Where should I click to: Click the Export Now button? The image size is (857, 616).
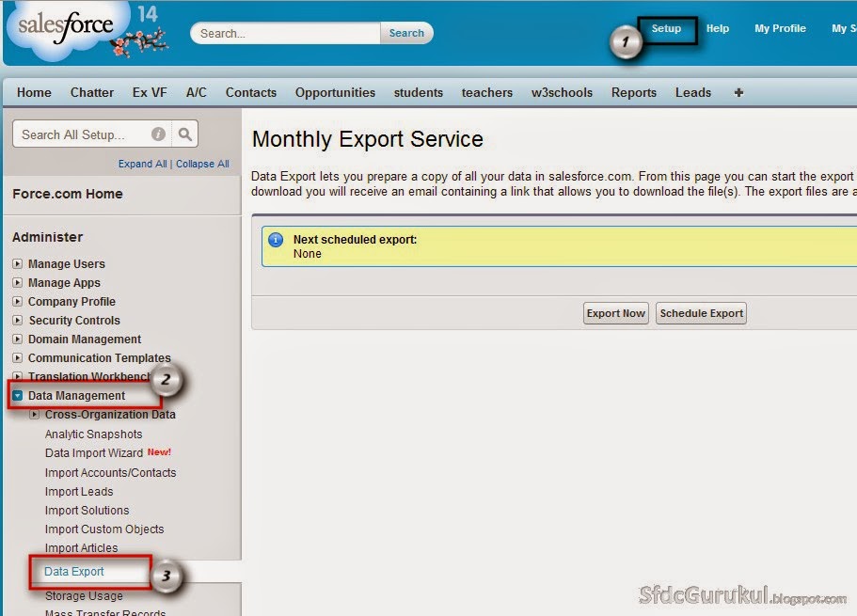pos(616,313)
